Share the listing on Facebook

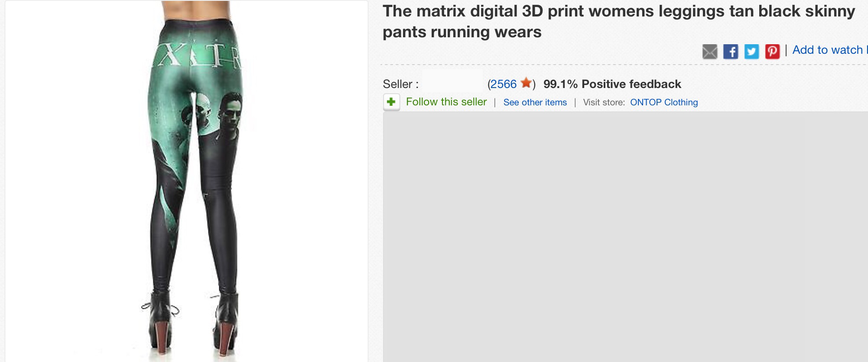coord(731,52)
